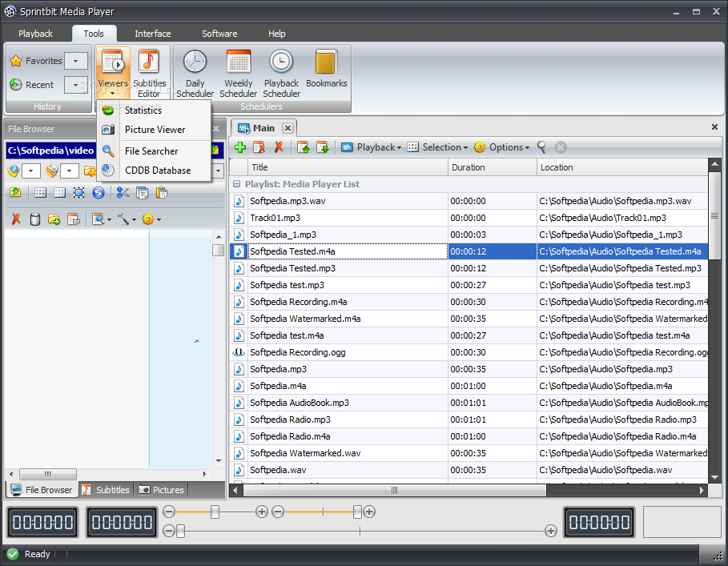Viewport: 728px width, 566px height.
Task: Click the up-folder icon in File Browser toolbar
Action: point(15,192)
